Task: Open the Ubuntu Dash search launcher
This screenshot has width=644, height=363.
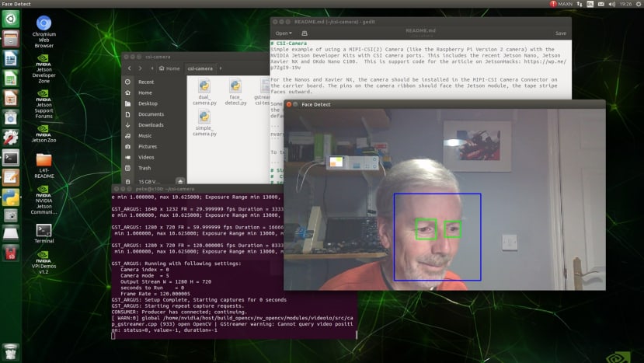Action: pyautogui.click(x=11, y=19)
